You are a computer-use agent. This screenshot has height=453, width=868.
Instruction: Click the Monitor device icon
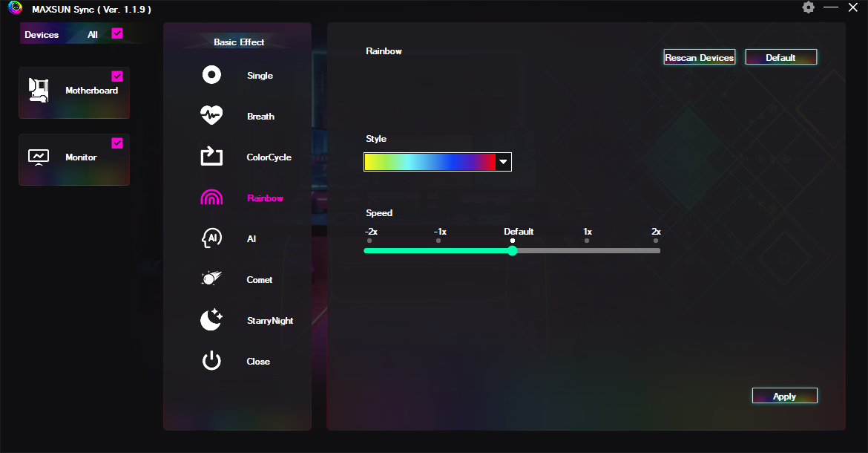coord(39,158)
